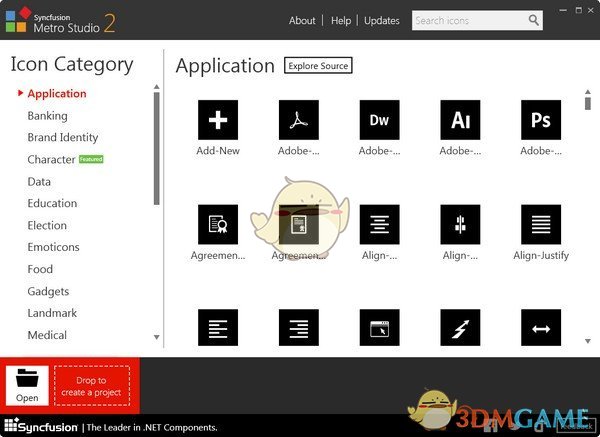Click the category list scrollbar thumb

coord(157,148)
